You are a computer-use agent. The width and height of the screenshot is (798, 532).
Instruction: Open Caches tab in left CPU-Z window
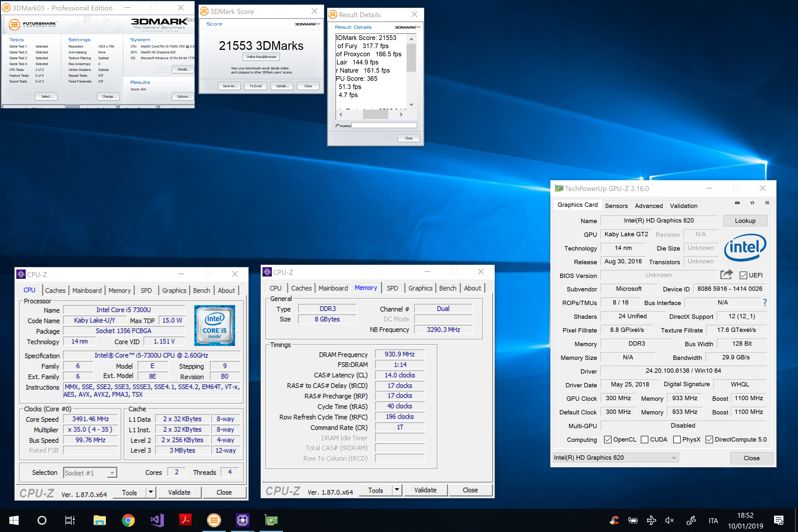55,290
